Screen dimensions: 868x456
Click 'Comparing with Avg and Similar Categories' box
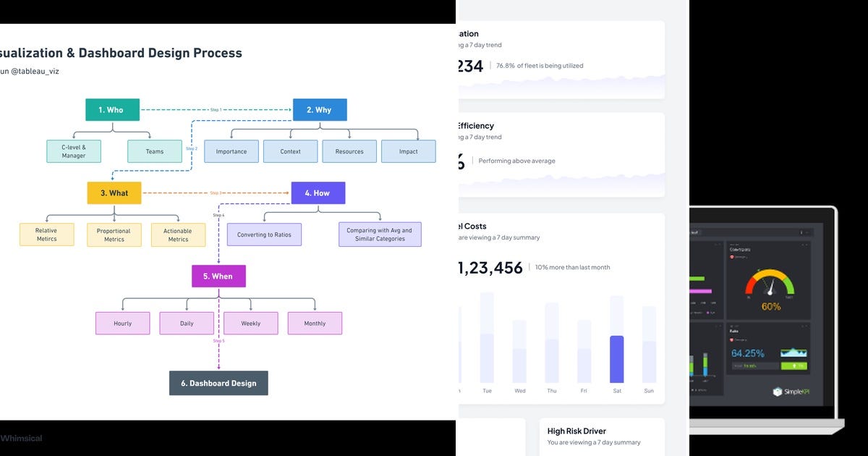pos(380,235)
